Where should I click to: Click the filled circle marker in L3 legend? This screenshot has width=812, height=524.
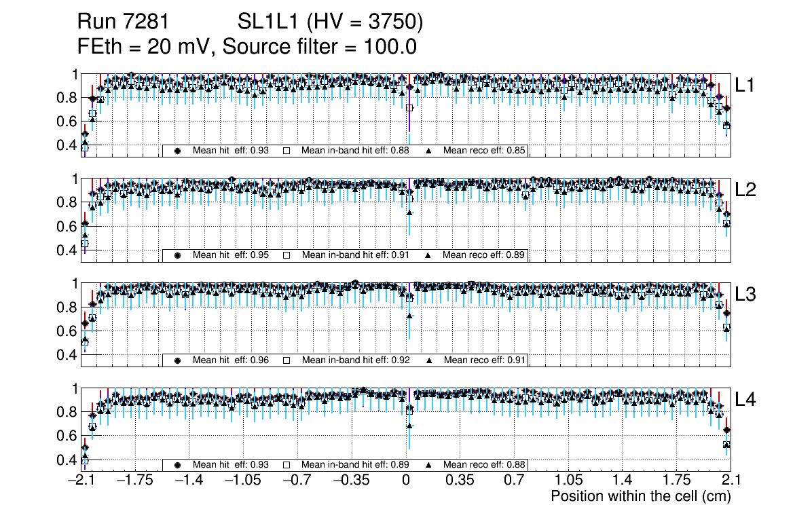click(178, 360)
